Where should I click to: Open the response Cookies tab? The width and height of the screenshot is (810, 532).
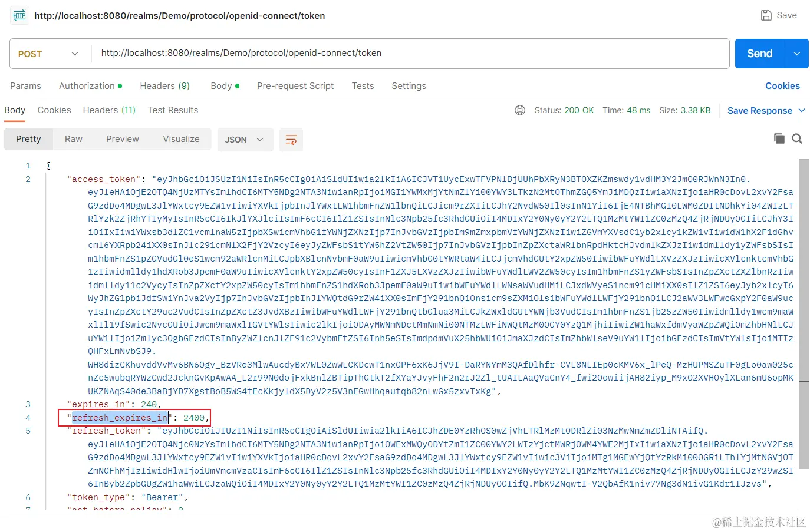tap(54, 110)
